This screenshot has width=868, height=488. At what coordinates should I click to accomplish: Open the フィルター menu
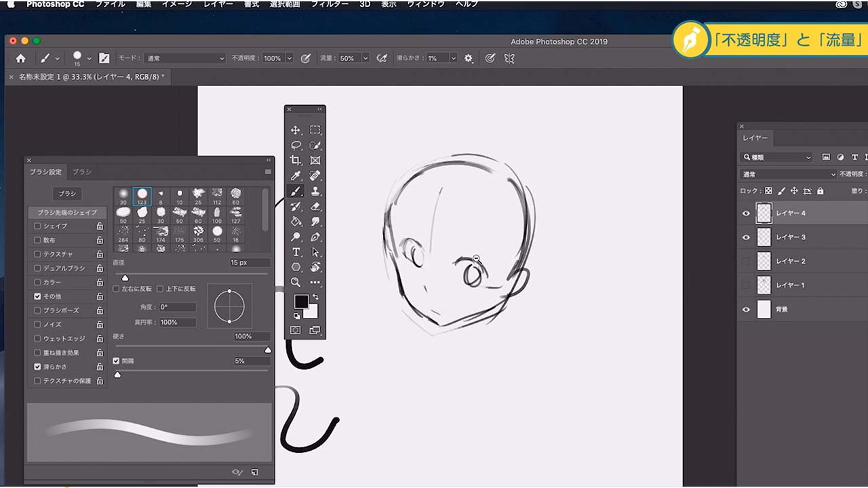[x=328, y=4]
